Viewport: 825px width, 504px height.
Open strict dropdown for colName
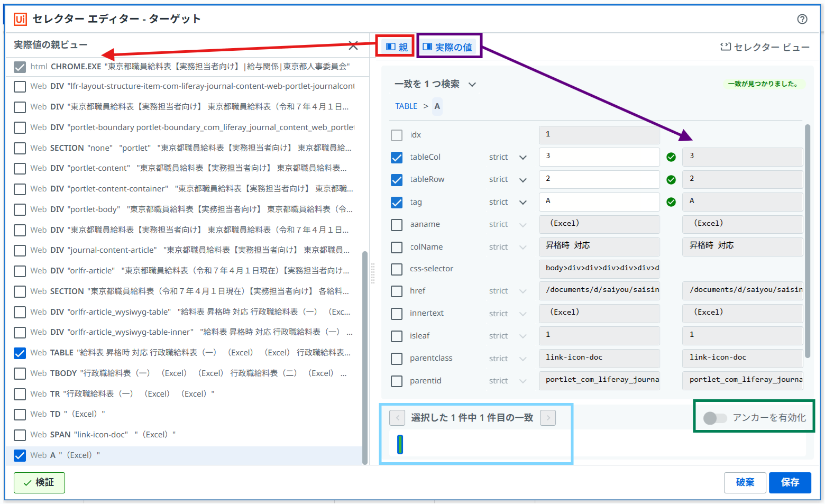tap(523, 248)
